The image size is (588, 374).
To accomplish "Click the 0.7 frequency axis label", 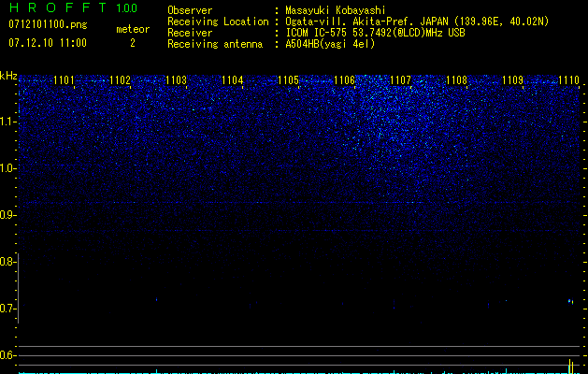I will point(7,309).
